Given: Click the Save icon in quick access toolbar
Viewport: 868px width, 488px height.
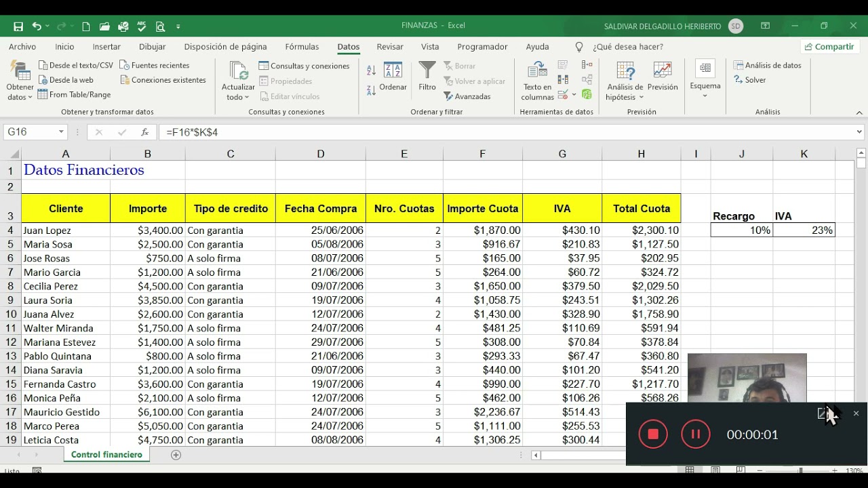Looking at the screenshot, I should coord(18,26).
